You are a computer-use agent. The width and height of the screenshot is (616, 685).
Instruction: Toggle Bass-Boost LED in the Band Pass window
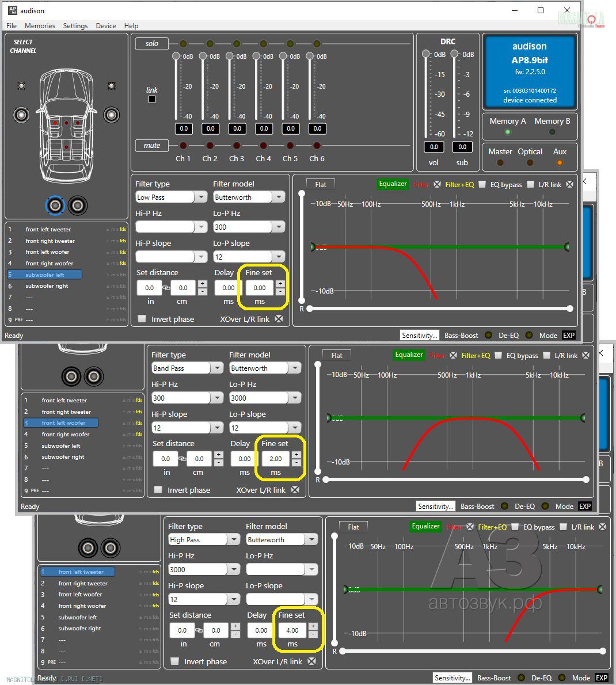[x=504, y=506]
